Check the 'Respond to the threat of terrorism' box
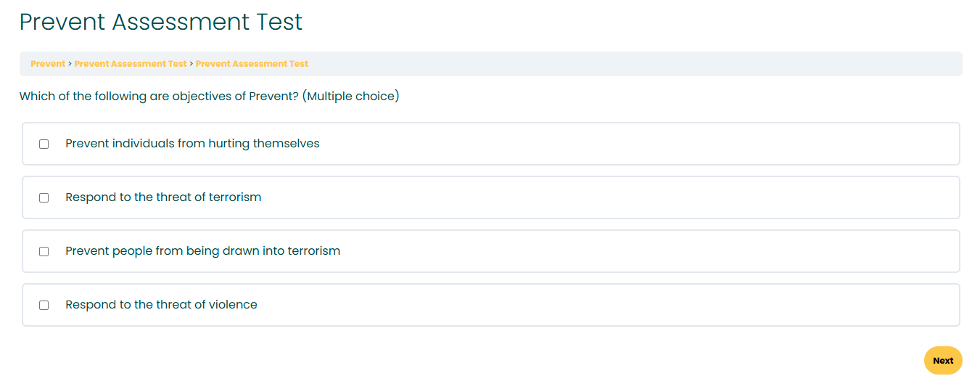Image resolution: width=980 pixels, height=384 pixels. pyautogui.click(x=44, y=197)
